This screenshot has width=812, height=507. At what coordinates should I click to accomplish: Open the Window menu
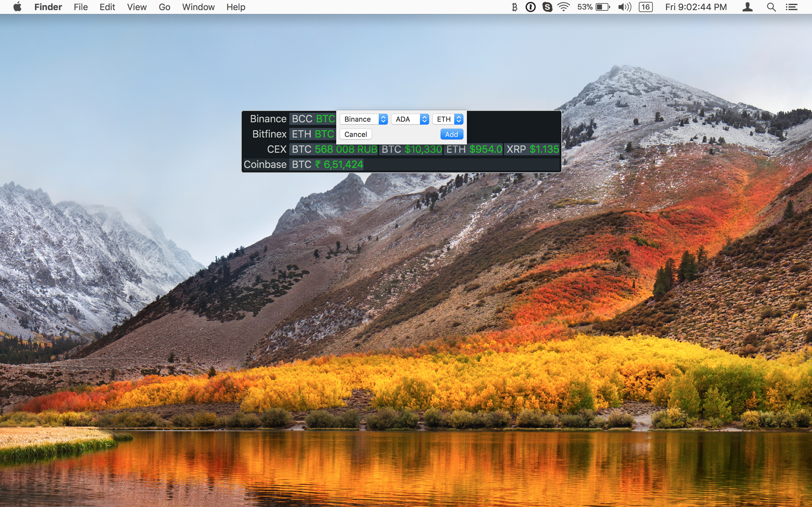(198, 7)
